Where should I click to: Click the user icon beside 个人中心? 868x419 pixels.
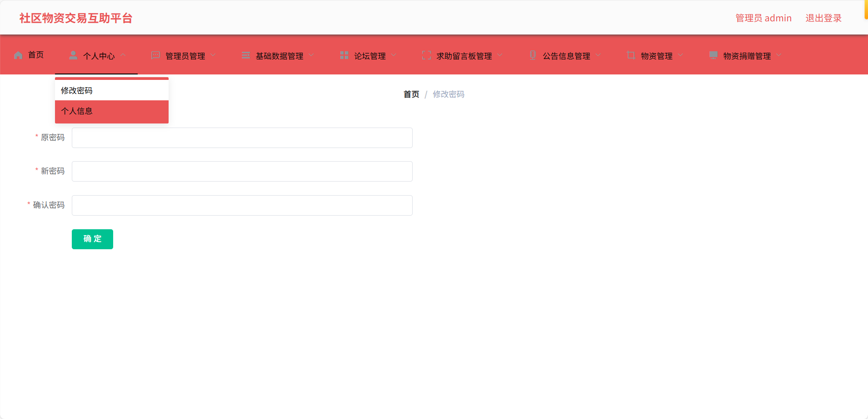pyautogui.click(x=73, y=55)
